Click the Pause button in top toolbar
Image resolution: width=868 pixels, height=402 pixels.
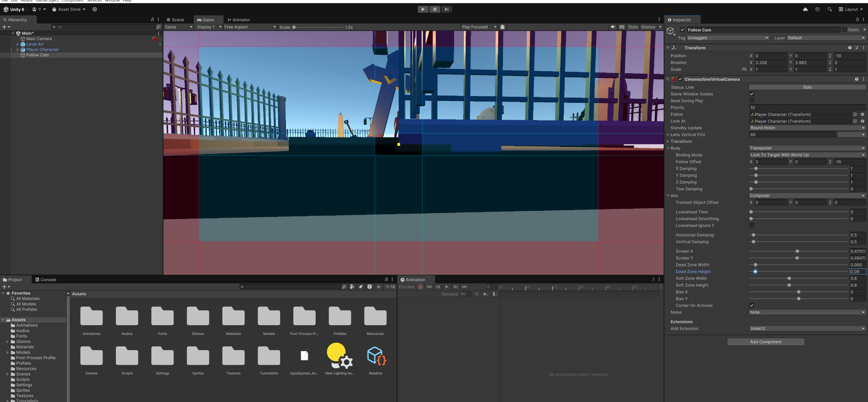pyautogui.click(x=435, y=9)
